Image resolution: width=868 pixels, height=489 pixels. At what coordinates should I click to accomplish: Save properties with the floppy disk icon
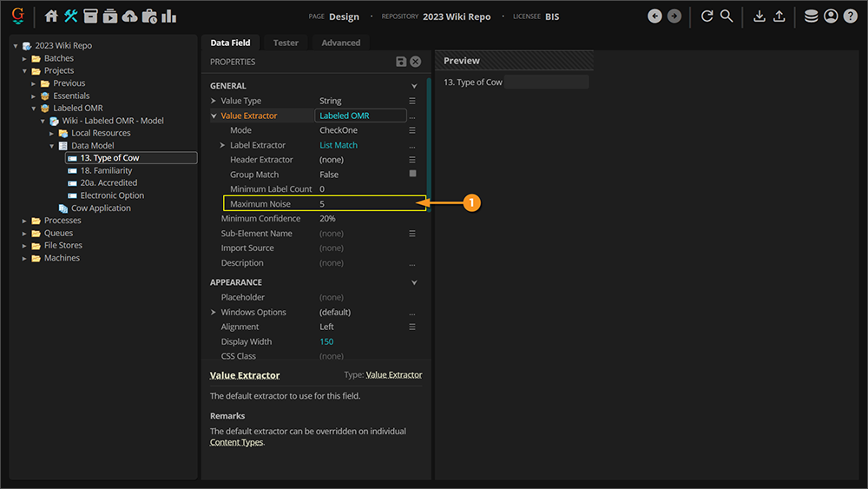click(x=401, y=62)
